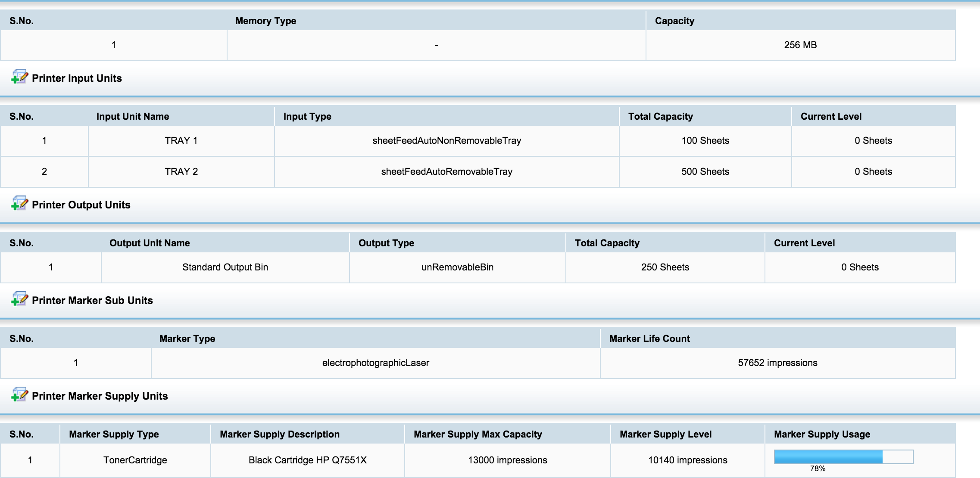Click the Printer Input Units heading text

pyautogui.click(x=77, y=78)
